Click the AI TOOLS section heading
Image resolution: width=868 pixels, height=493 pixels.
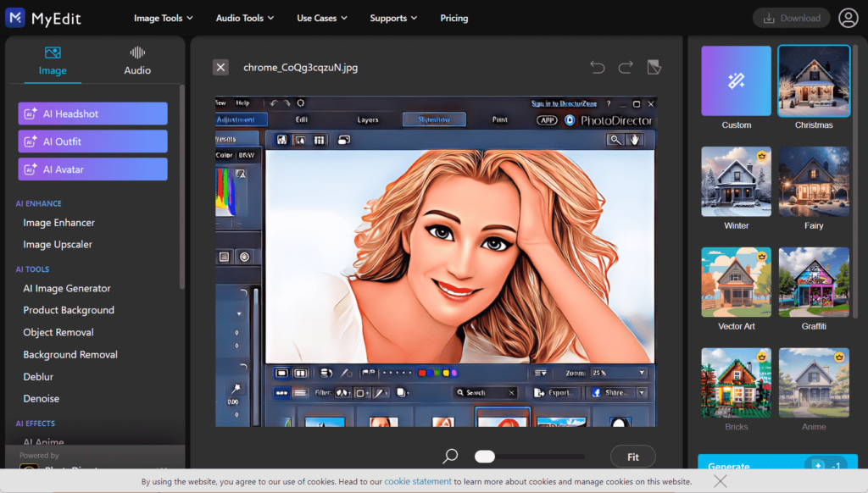pyautogui.click(x=33, y=269)
